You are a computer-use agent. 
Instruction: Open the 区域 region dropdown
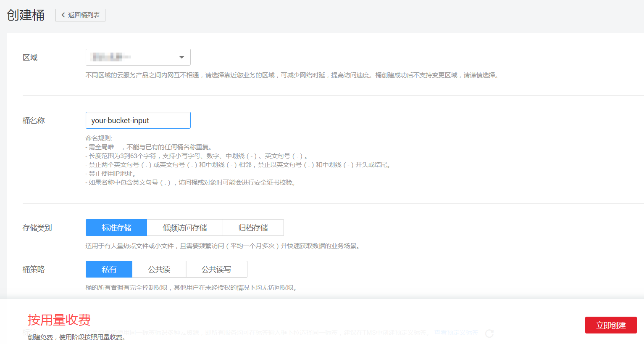138,57
